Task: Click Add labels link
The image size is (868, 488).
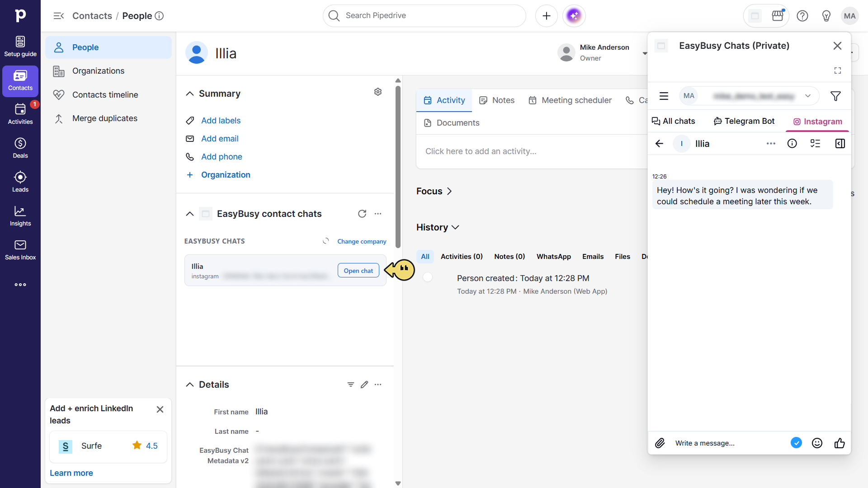Action: coord(221,121)
